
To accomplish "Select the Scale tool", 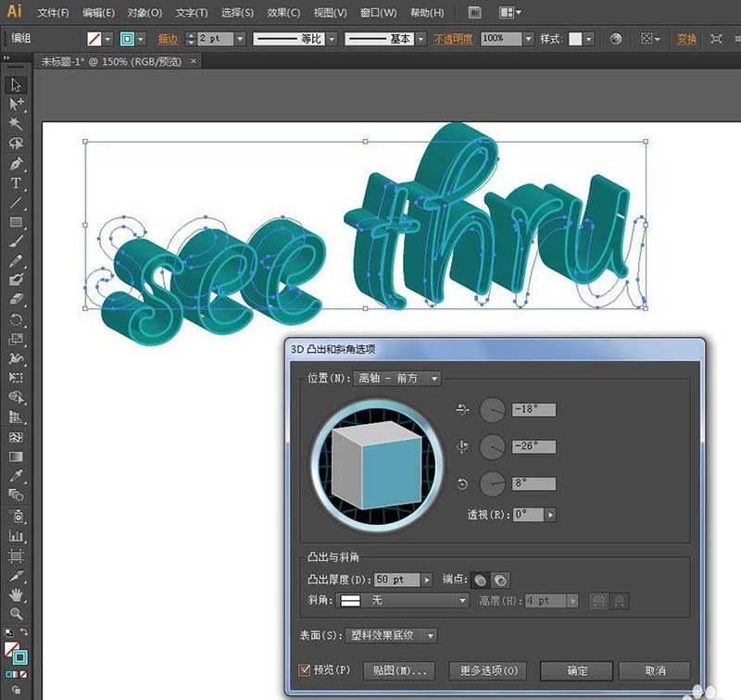I will click(x=16, y=339).
